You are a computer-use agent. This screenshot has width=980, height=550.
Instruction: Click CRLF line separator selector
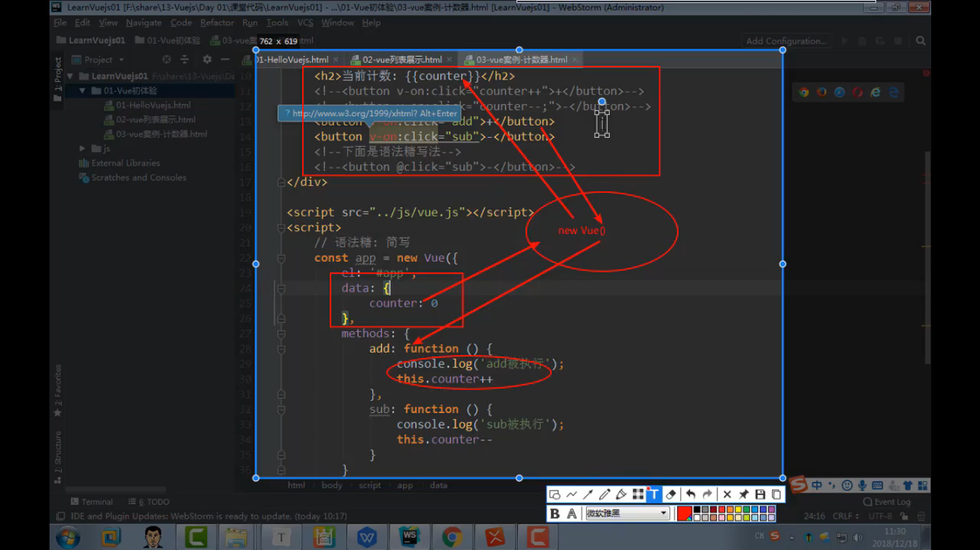[x=847, y=516]
